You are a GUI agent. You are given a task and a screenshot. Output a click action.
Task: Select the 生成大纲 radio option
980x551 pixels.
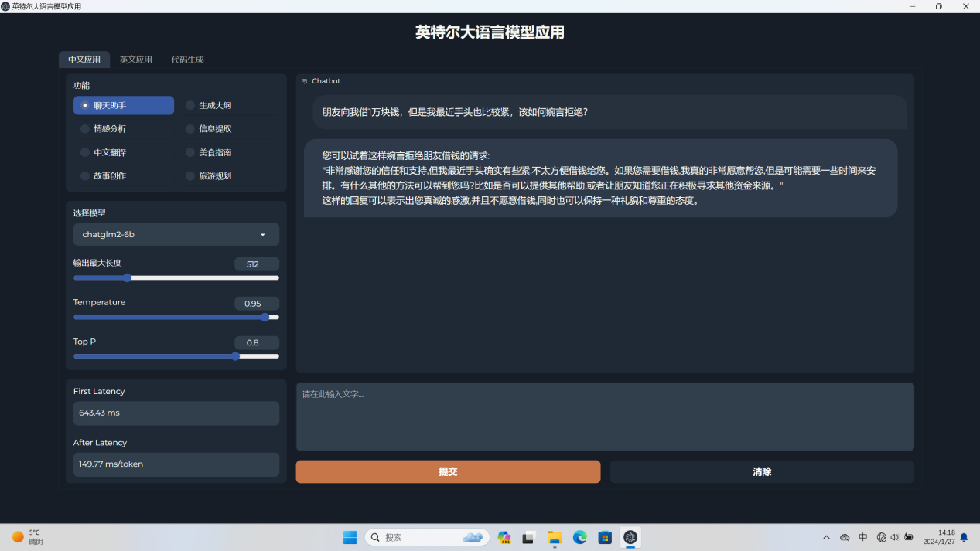pyautogui.click(x=190, y=106)
